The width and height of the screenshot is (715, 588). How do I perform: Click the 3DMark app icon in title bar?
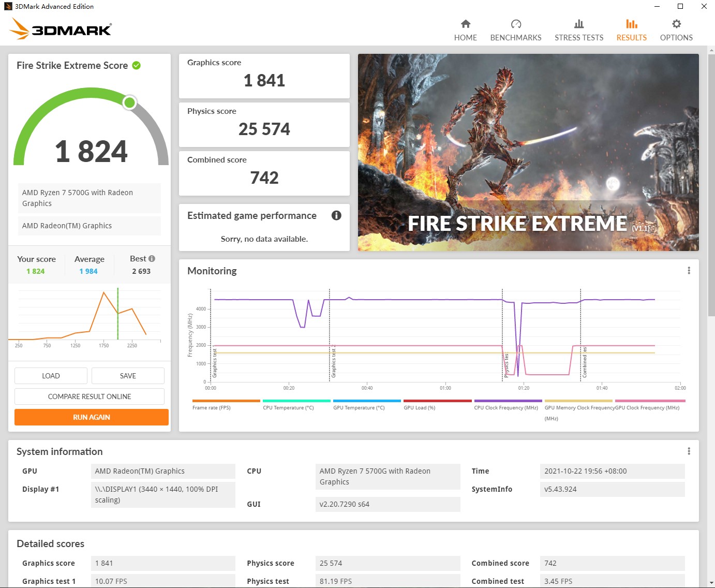(x=8, y=6)
